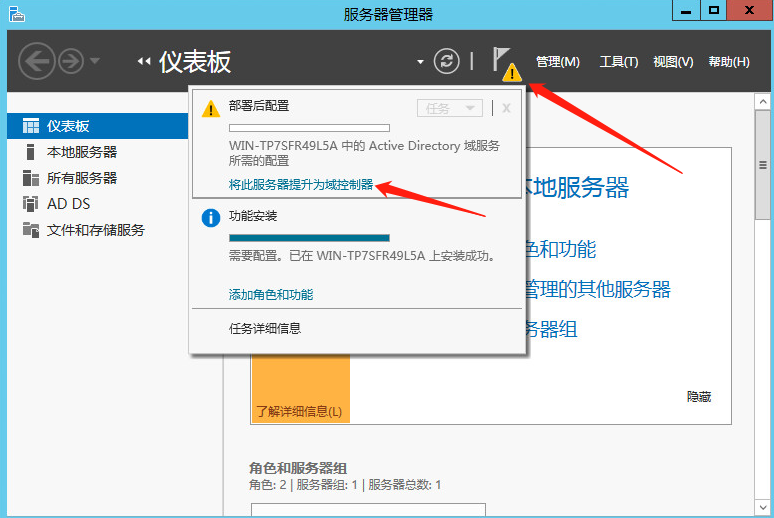Click the AD DS role icon
Viewport: 774px width, 518px height.
31,204
